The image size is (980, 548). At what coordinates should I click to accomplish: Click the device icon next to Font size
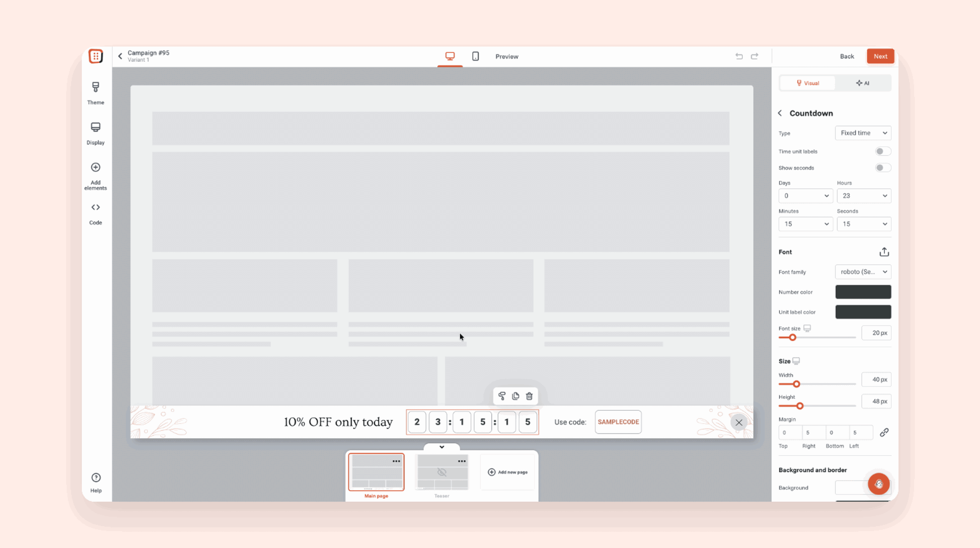pyautogui.click(x=807, y=328)
